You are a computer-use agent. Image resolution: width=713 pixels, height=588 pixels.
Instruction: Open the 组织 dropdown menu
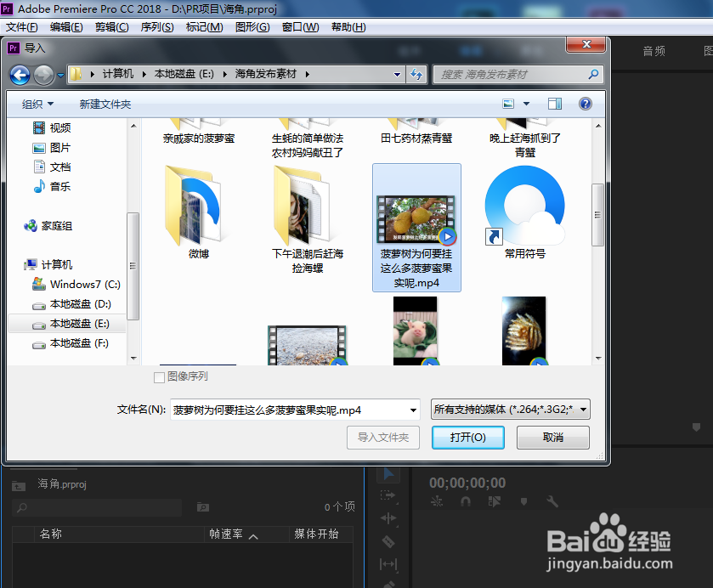[x=37, y=105]
